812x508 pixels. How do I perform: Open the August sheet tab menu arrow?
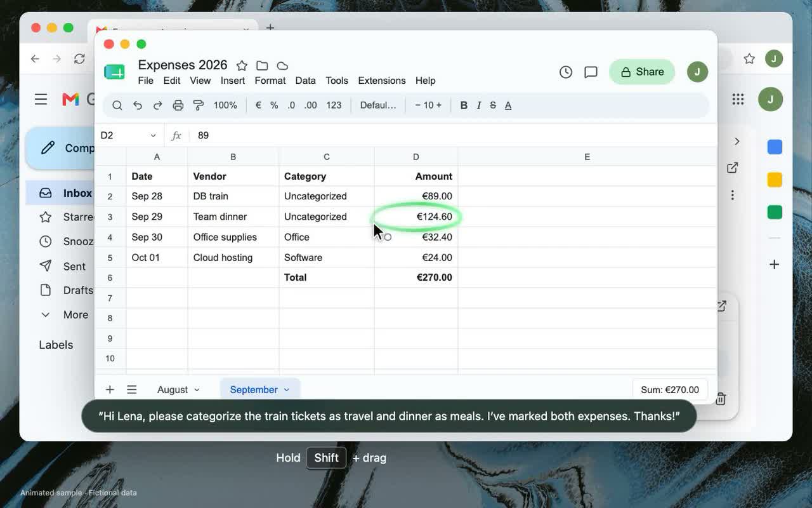coord(197,390)
